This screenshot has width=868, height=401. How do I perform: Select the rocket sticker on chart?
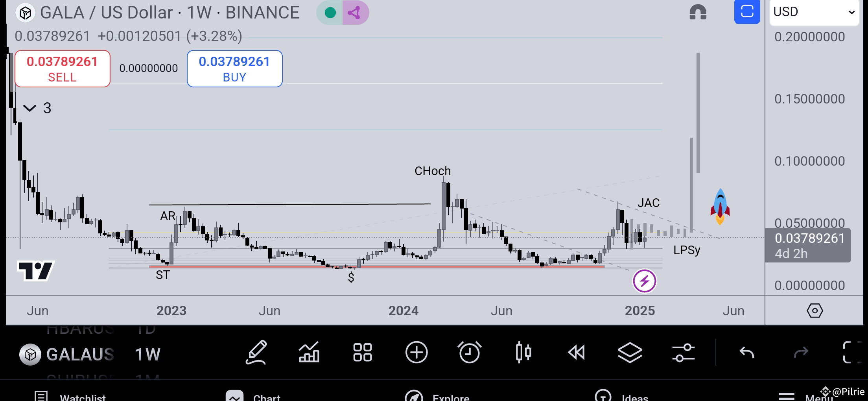[720, 207]
